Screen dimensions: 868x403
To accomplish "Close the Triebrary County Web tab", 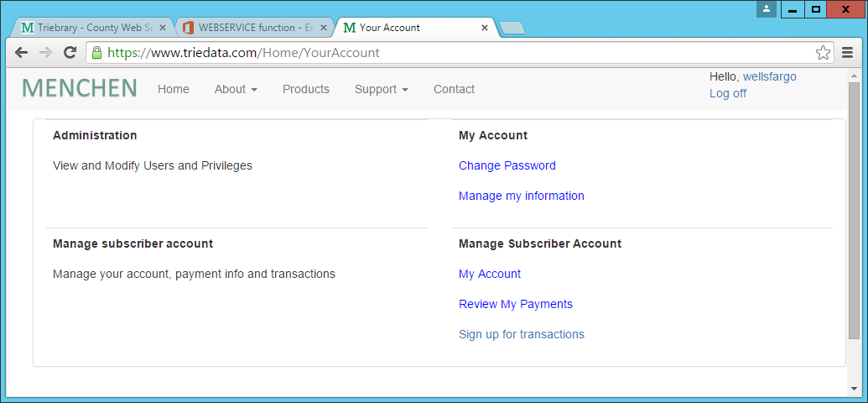I will [x=163, y=28].
